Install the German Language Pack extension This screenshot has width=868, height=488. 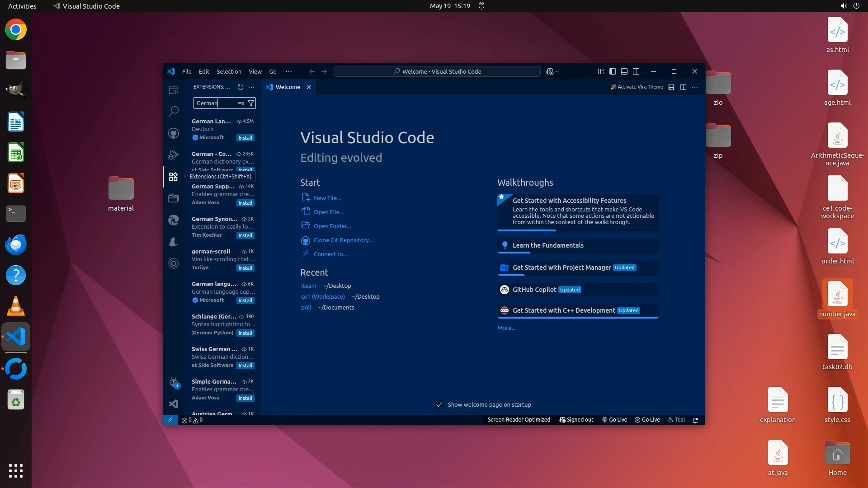coord(245,138)
